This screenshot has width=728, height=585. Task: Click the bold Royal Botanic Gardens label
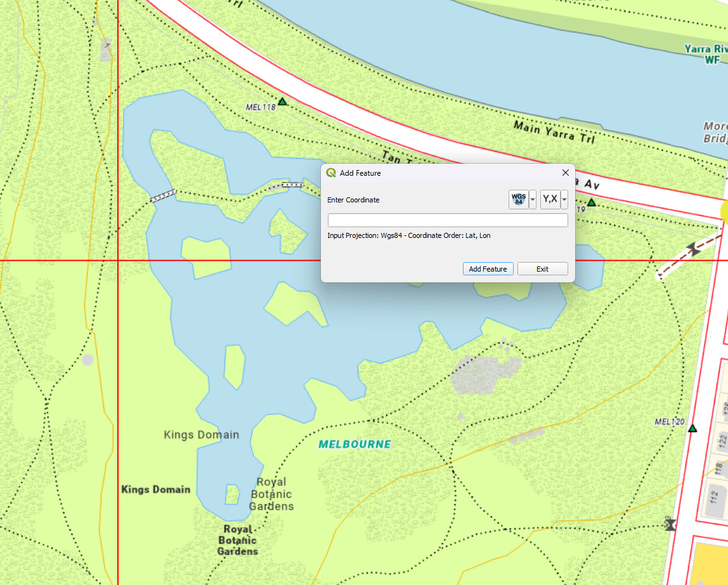[x=238, y=540]
